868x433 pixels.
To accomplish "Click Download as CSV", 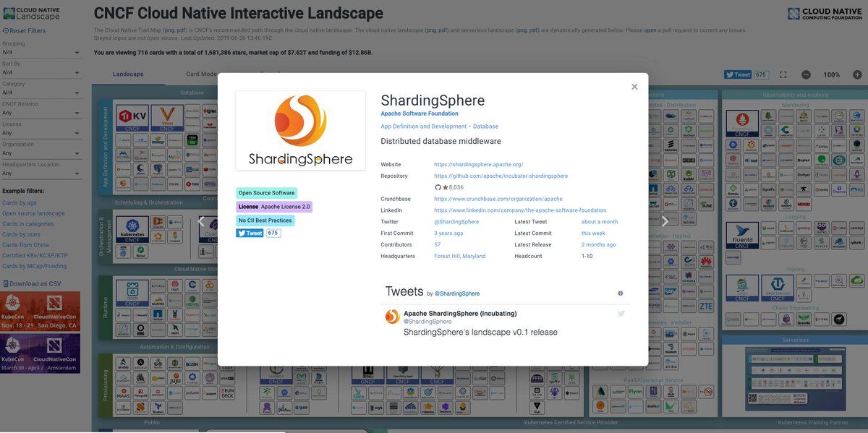I will [32, 284].
